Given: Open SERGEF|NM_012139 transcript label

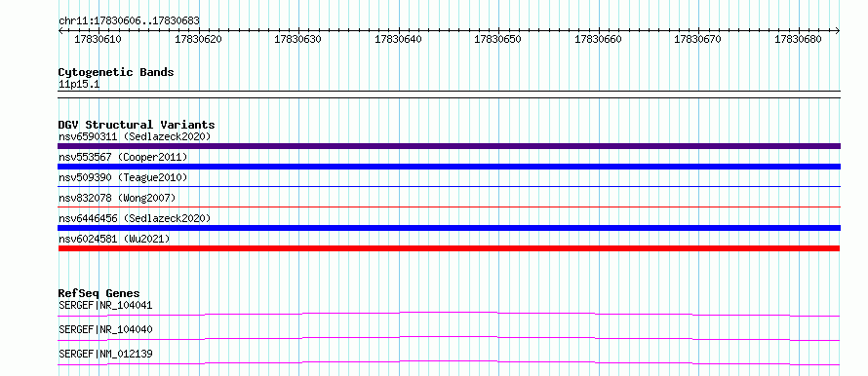Looking at the screenshot, I should 105,354.
